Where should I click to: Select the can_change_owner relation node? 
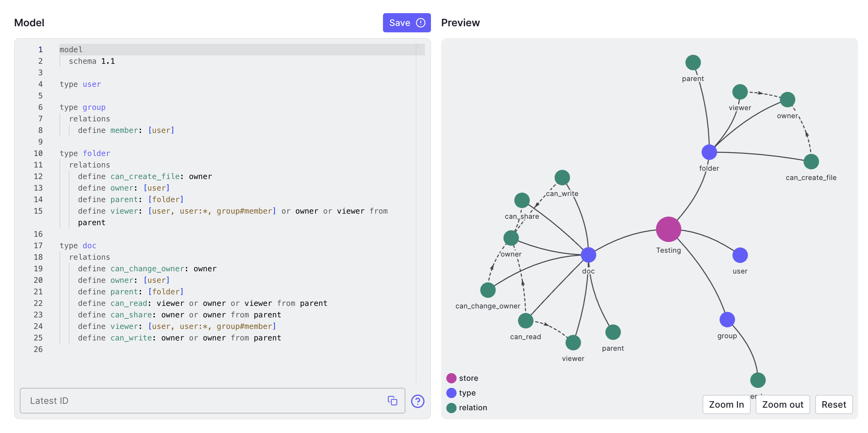click(488, 290)
